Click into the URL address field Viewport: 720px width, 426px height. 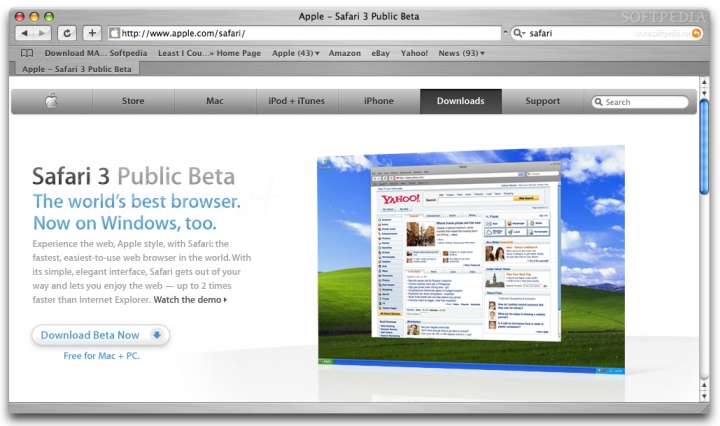tap(305, 33)
